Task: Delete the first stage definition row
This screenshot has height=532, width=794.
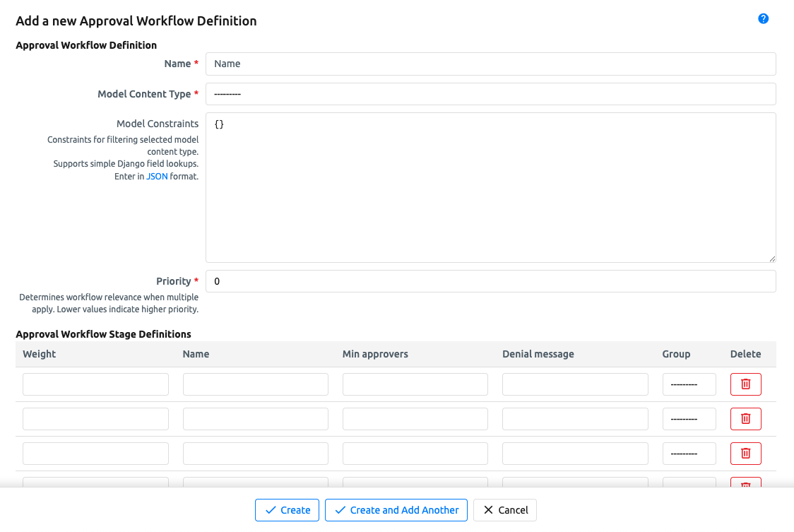Action: click(745, 384)
